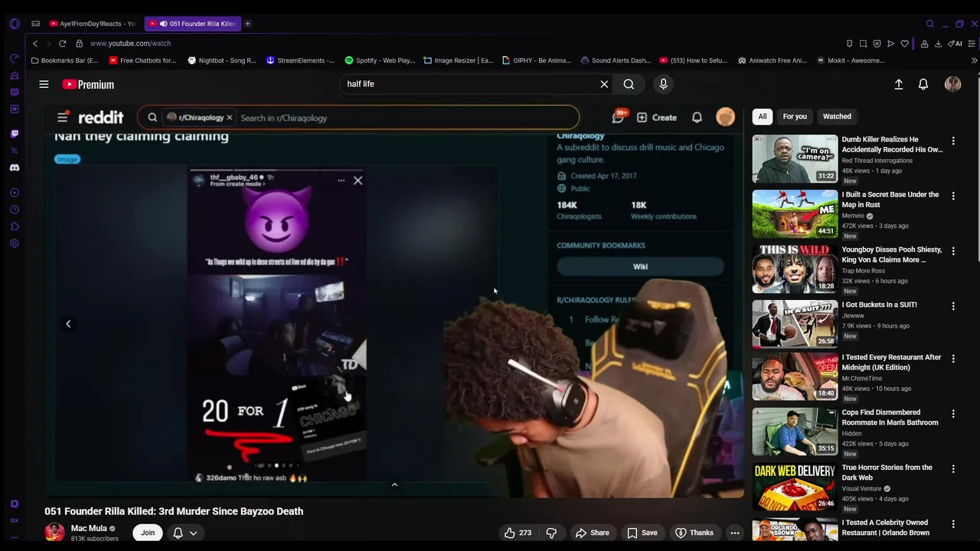Click the Join channel button
Viewport: 980px width, 551px height.
(148, 533)
